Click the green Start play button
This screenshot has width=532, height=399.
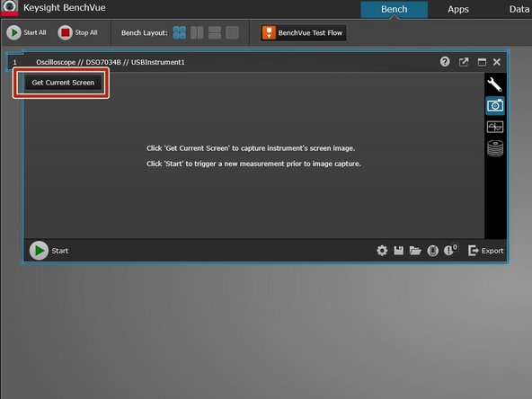coord(39,251)
